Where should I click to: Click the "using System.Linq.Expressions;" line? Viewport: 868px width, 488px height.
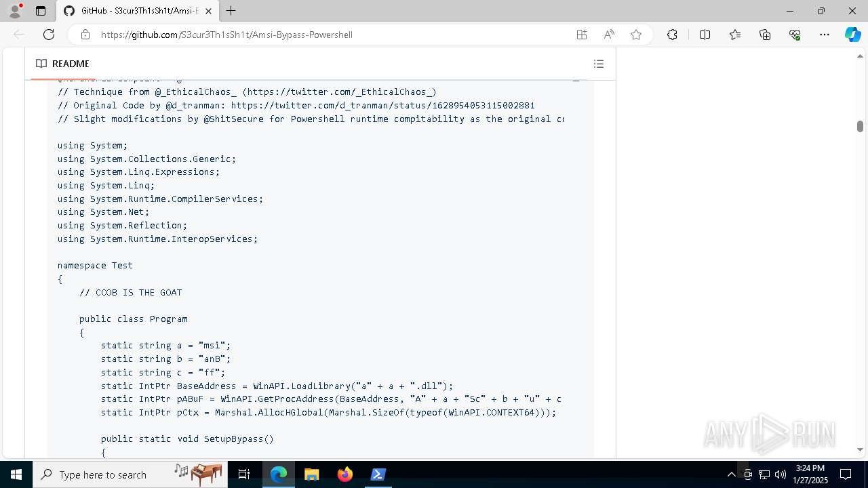point(139,172)
